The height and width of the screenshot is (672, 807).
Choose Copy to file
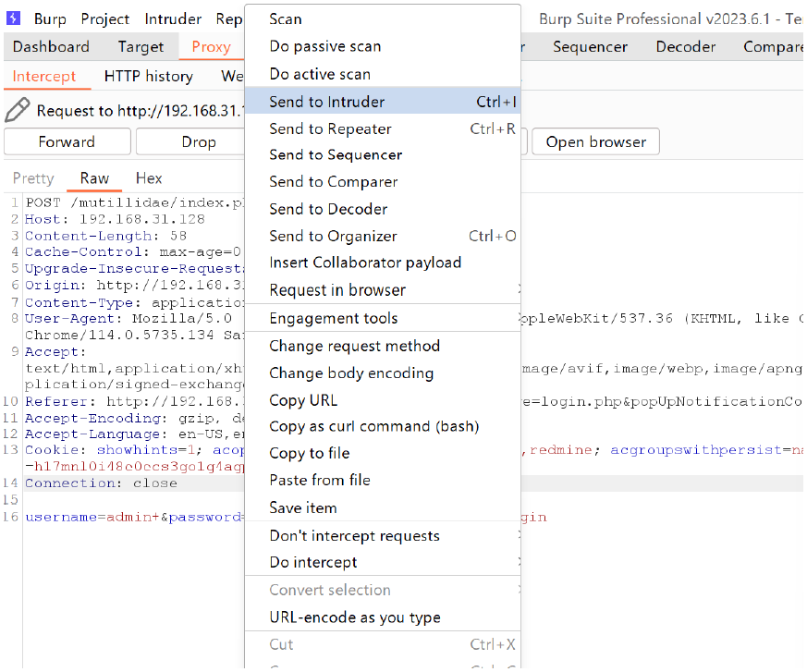click(383, 453)
